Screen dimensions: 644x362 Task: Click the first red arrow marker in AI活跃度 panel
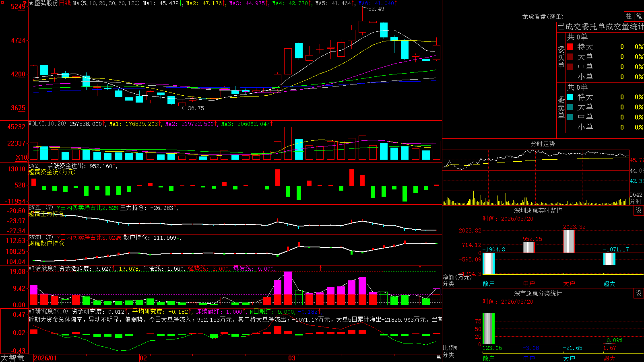pos(321,268)
